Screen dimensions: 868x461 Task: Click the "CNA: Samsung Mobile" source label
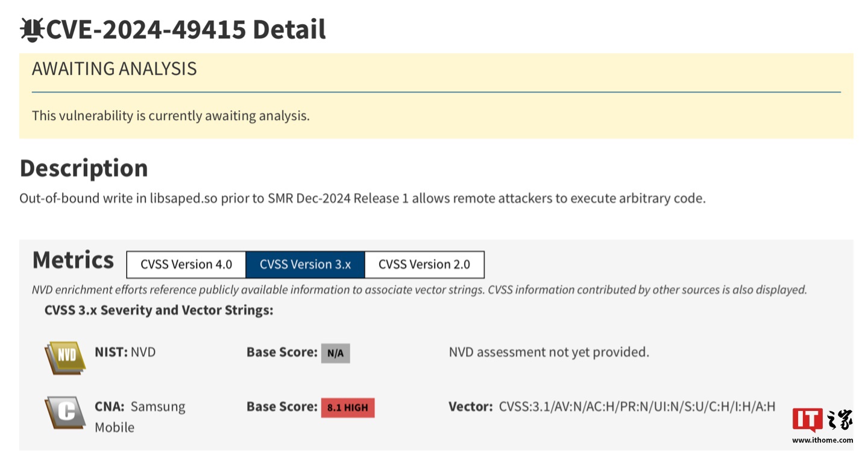[x=140, y=416]
